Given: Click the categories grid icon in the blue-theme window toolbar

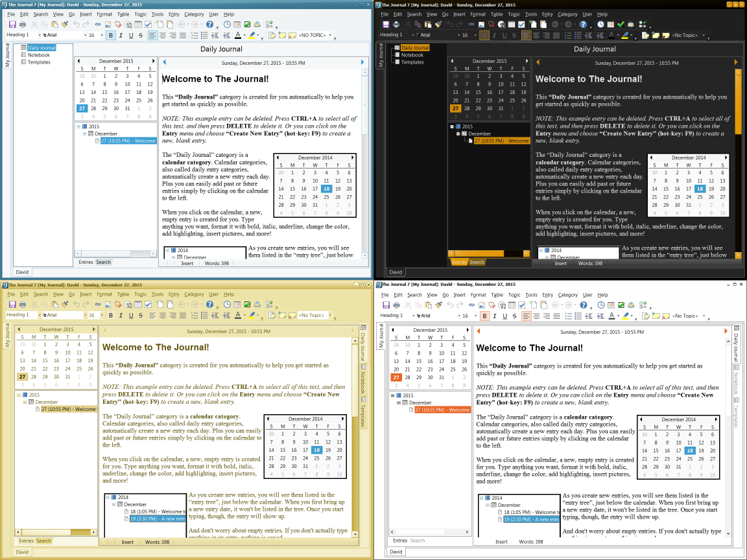Looking at the screenshot, I should pyautogui.click(x=269, y=24).
